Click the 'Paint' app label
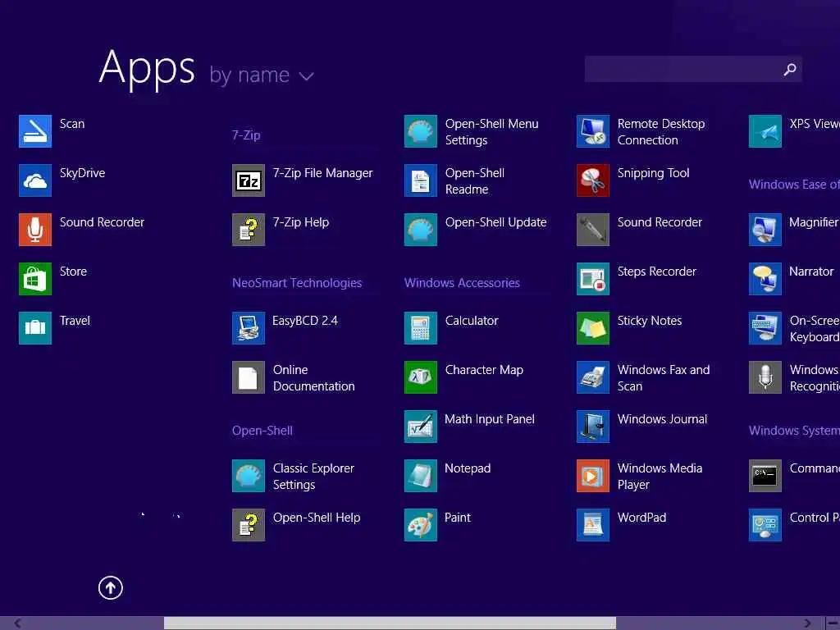The image size is (840, 630). (x=458, y=518)
